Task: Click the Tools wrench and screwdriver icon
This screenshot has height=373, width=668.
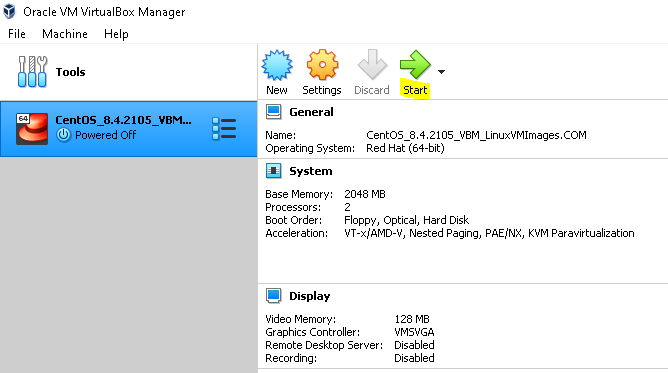Action: pyautogui.click(x=32, y=72)
